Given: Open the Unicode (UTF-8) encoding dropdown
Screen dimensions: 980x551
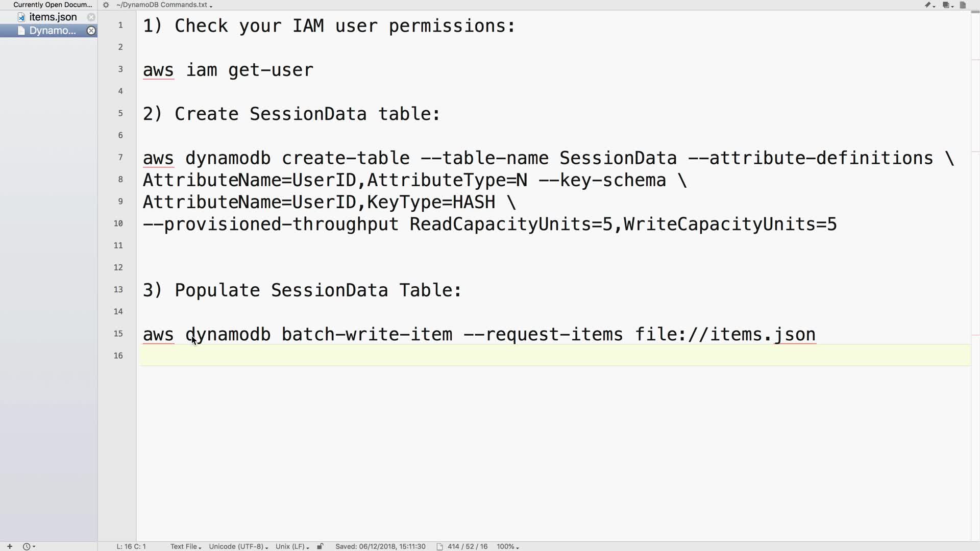Looking at the screenshot, I should click(238, 546).
